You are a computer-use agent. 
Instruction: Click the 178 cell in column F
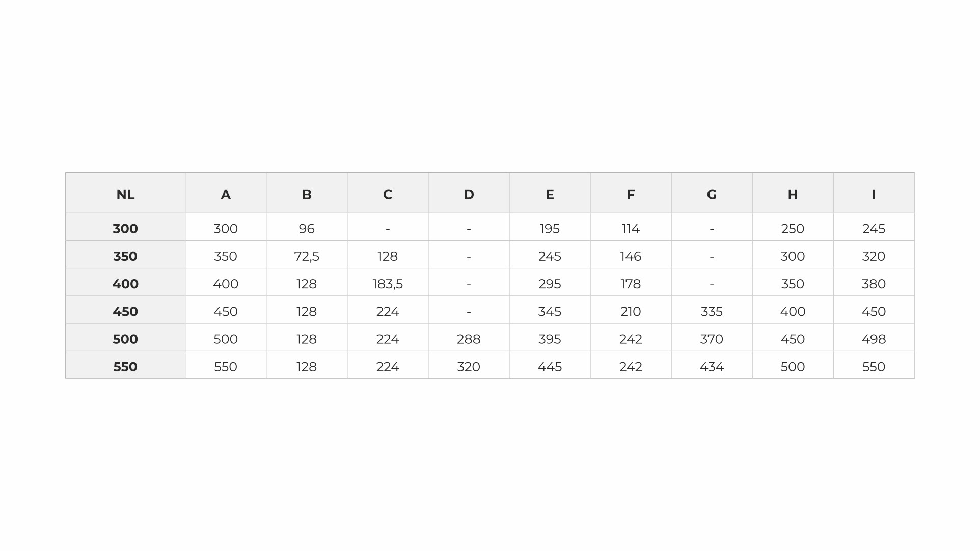click(x=631, y=284)
